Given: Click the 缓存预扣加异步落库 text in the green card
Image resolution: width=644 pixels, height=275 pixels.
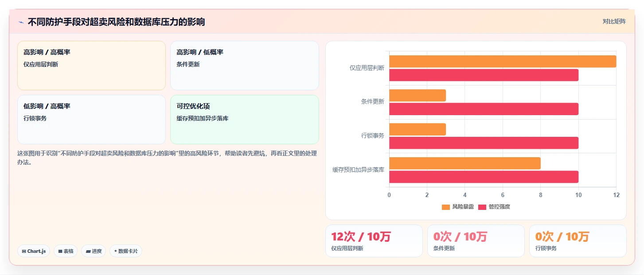Looking at the screenshot, I should tap(203, 118).
